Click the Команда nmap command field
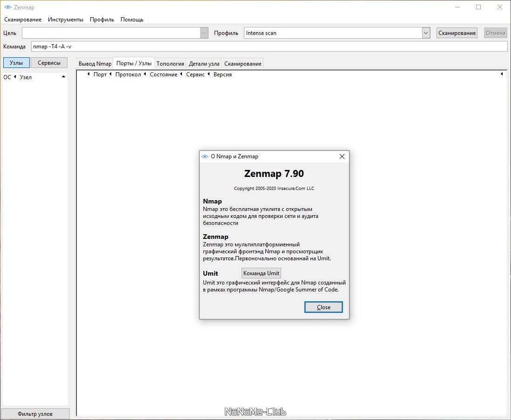Image resolution: width=511 pixels, height=420 pixels. click(x=269, y=46)
